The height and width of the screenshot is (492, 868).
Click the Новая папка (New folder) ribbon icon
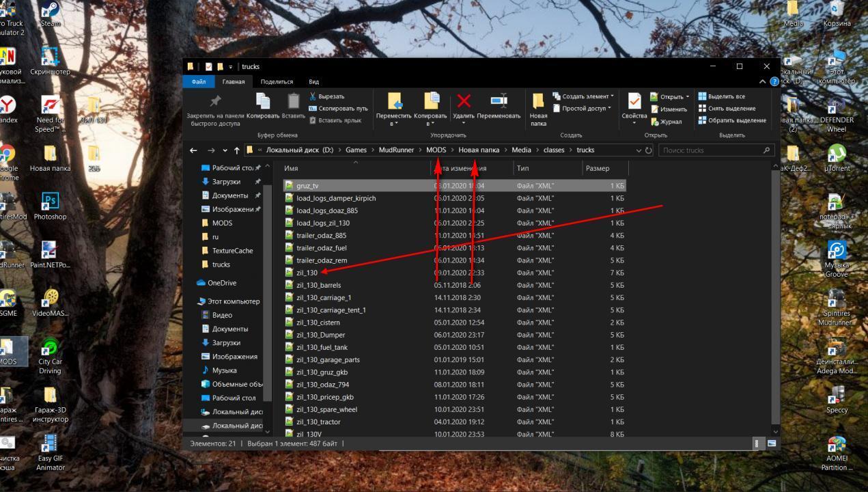[x=538, y=102]
